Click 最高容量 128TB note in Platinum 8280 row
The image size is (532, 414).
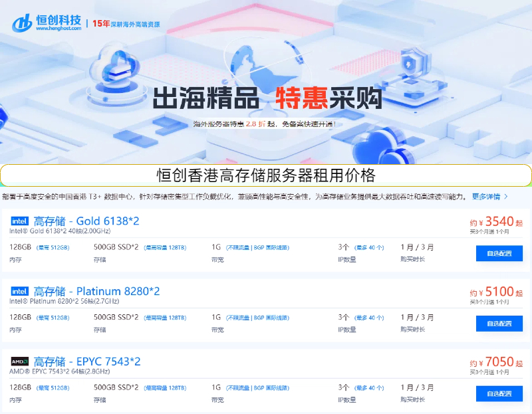click(165, 318)
